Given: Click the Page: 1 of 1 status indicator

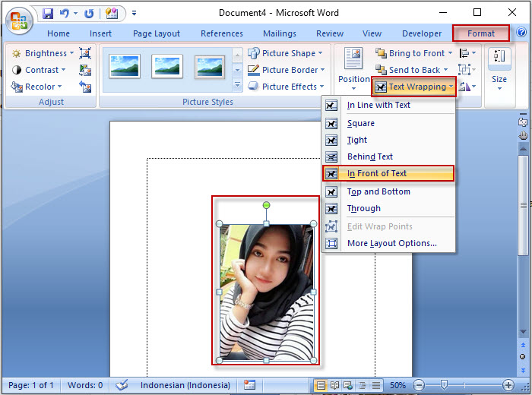Looking at the screenshot, I should [x=31, y=385].
